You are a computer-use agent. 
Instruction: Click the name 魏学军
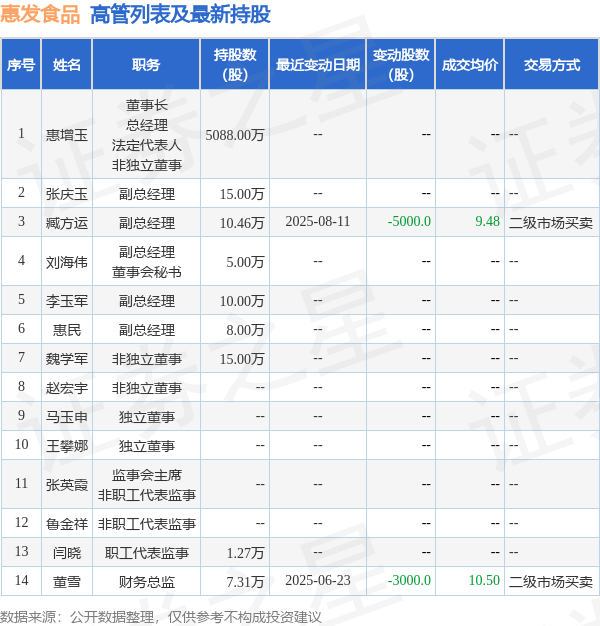[67, 359]
